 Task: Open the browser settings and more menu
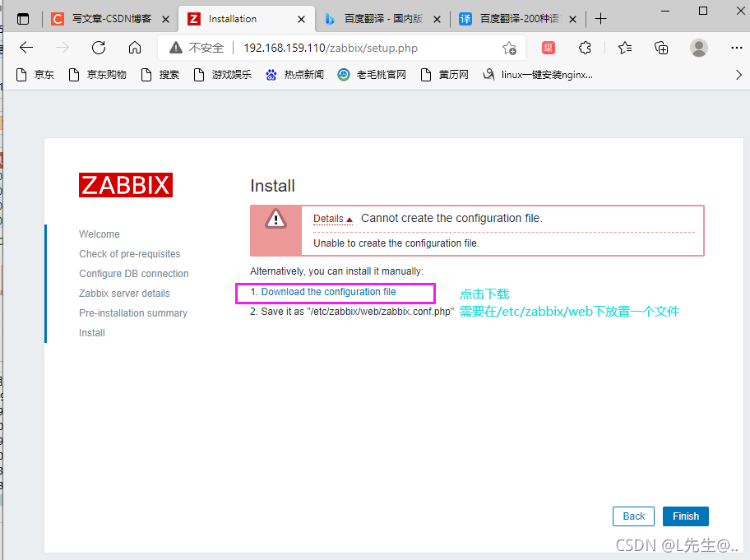point(737,48)
